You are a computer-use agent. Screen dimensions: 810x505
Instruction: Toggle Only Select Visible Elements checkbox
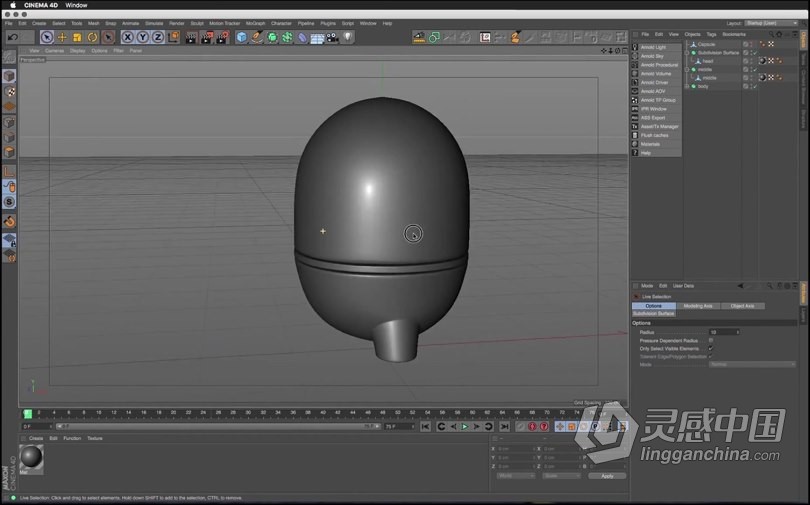coord(711,349)
